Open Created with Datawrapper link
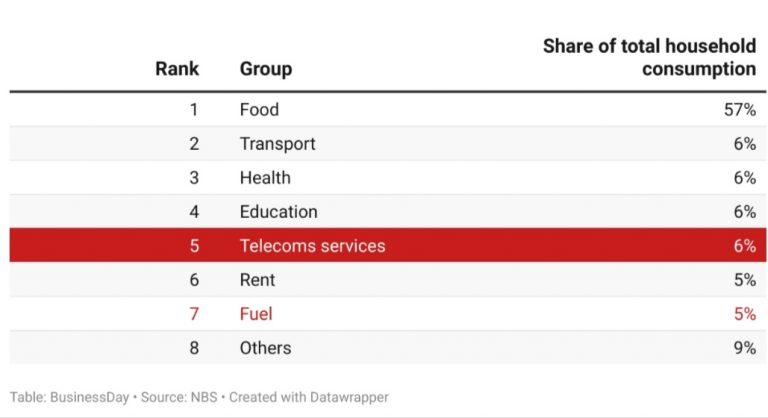Image resolution: width=768 pixels, height=418 pixels. pyautogui.click(x=308, y=397)
